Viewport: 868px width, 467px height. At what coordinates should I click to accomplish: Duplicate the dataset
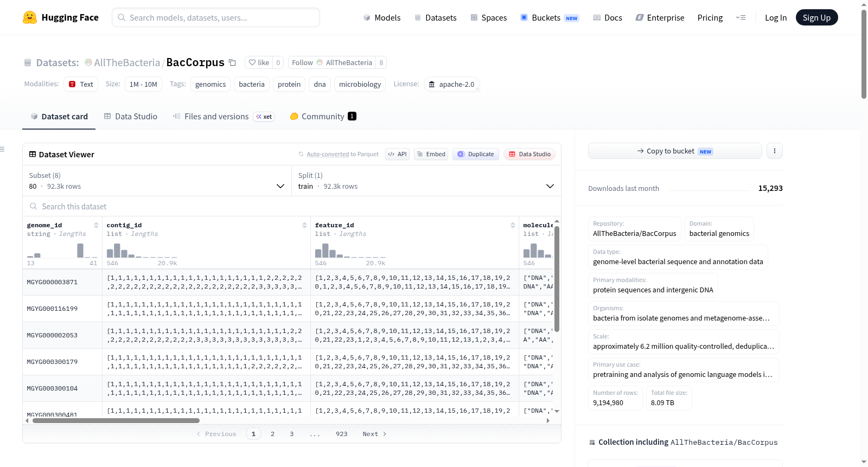click(476, 154)
